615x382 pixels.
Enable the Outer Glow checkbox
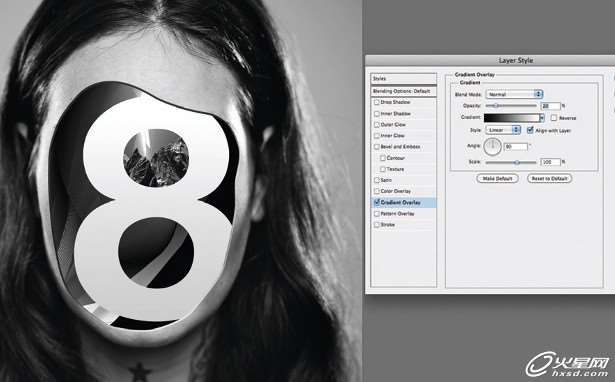pos(377,125)
